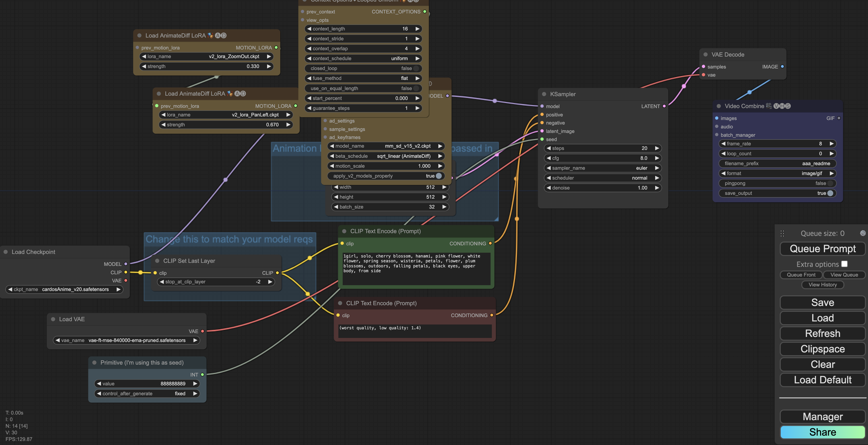Check the Extra options checkbox
The height and width of the screenshot is (445, 868).
[844, 264]
